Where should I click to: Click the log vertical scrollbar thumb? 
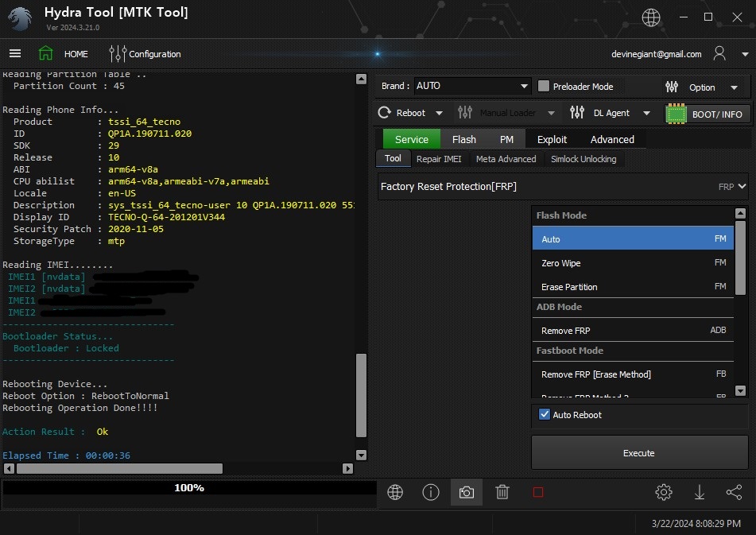coord(361,395)
